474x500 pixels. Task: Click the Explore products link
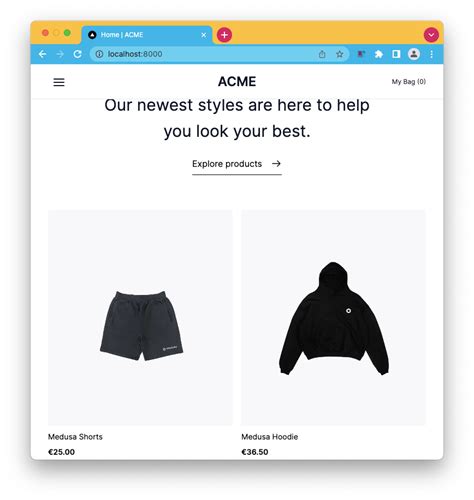(237, 164)
